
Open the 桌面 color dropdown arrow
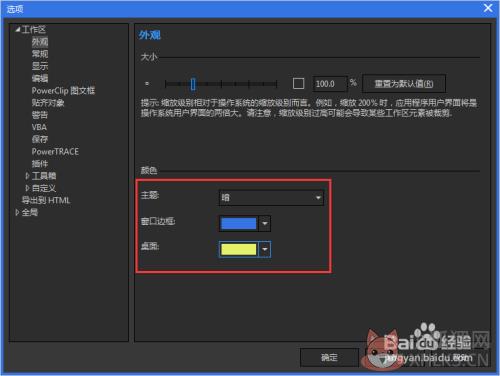tap(265, 249)
